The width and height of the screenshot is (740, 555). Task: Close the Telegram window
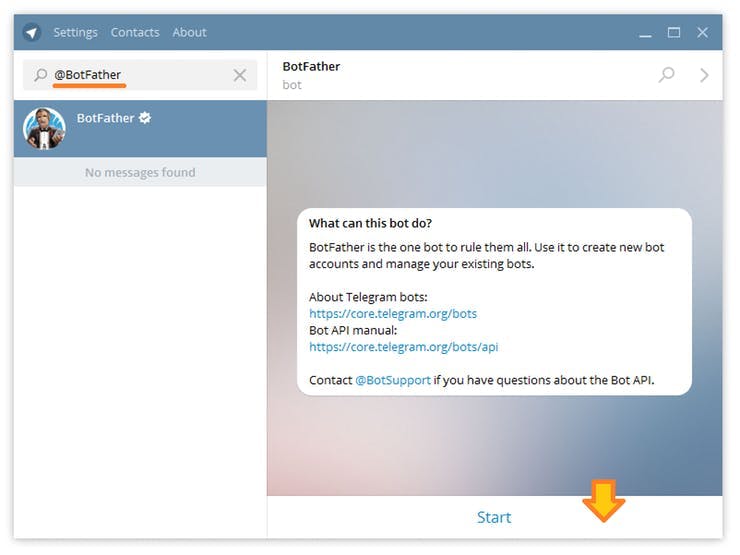coord(702,33)
